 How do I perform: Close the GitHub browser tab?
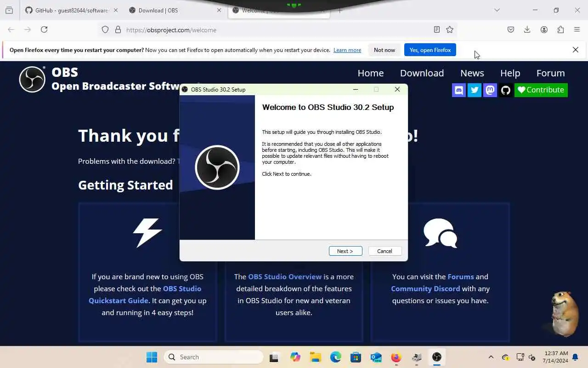(x=115, y=10)
